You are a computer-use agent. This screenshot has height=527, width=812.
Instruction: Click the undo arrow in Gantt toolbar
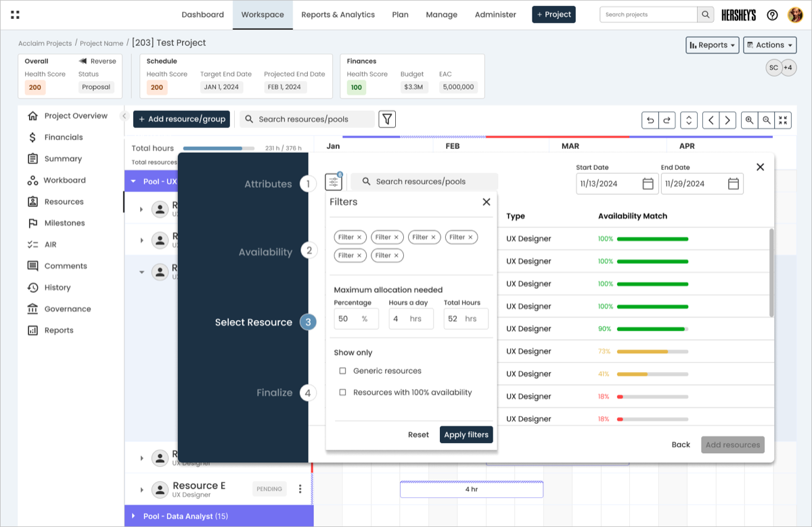650,120
